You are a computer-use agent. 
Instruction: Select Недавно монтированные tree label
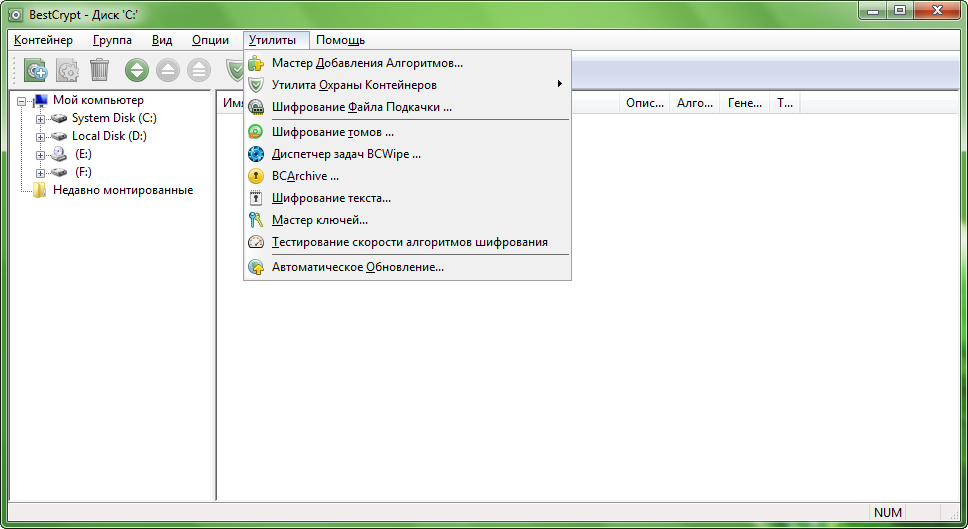(123, 190)
